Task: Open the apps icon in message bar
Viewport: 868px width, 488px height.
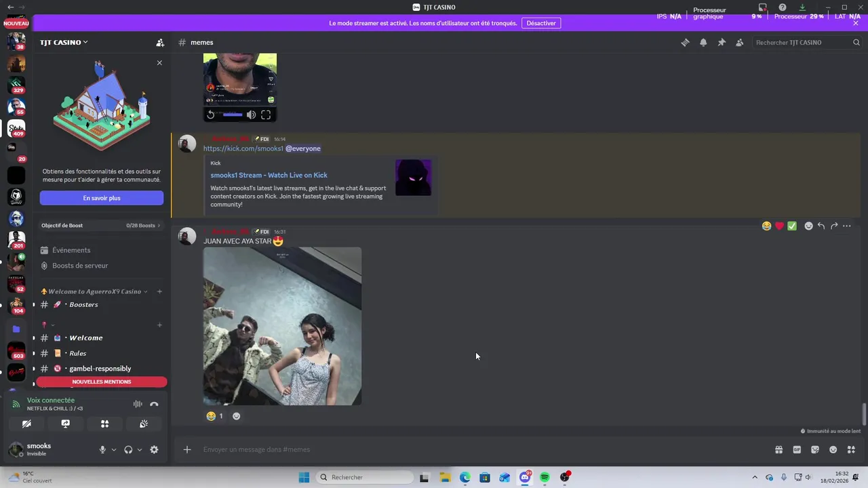Action: click(x=851, y=449)
